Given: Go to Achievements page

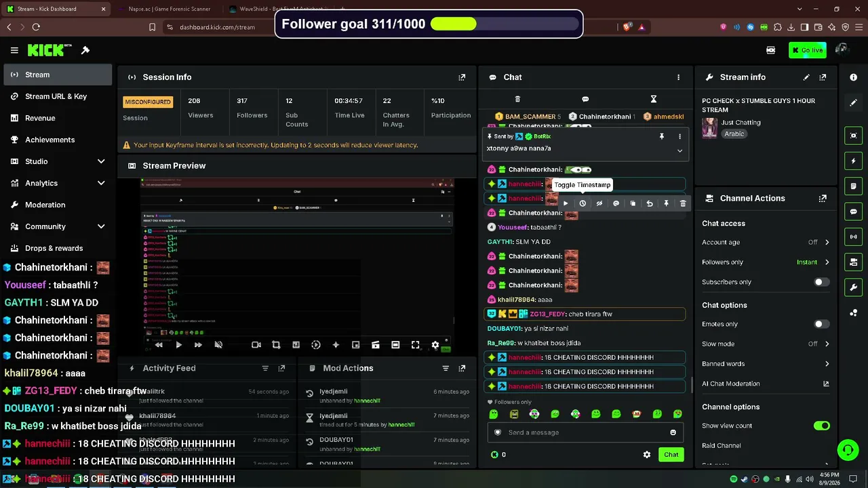Looking at the screenshot, I should (58, 140).
